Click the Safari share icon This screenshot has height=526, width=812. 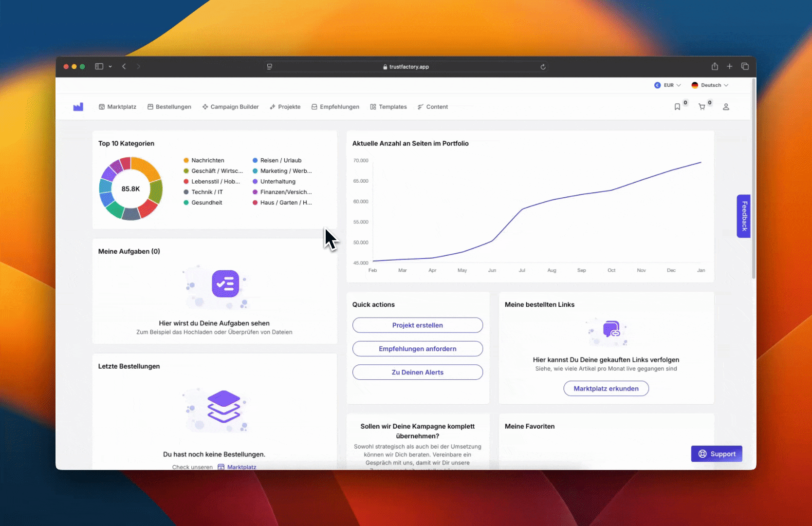715,66
